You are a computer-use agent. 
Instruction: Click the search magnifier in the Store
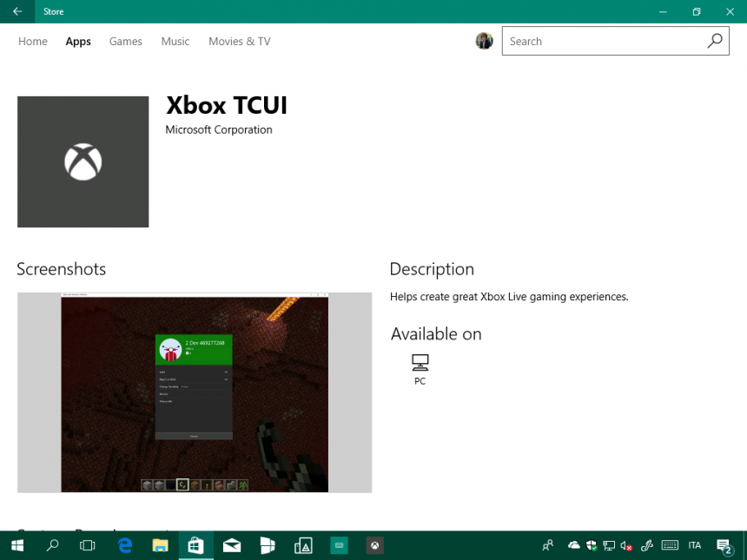[x=715, y=41]
